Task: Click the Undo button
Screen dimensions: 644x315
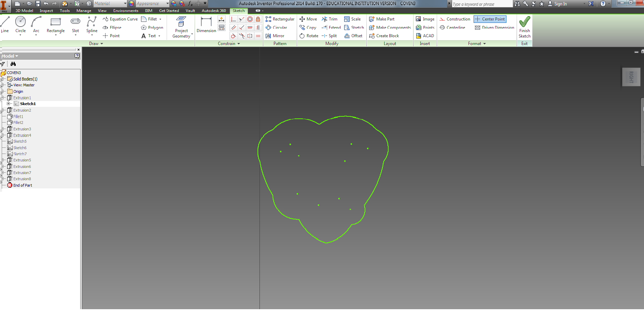Action: (46, 4)
